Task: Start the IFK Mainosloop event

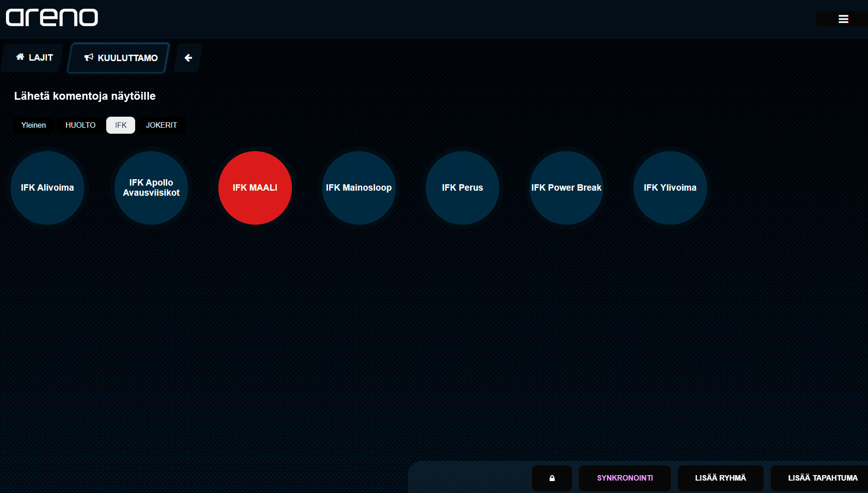Action: [x=359, y=187]
